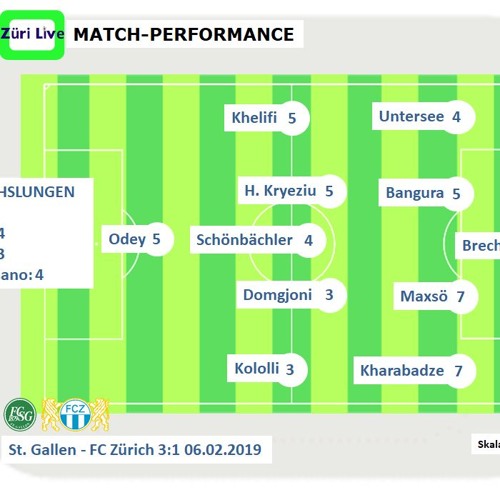Click the Züri Live logo
This screenshot has width=500, height=500.
click(32, 35)
